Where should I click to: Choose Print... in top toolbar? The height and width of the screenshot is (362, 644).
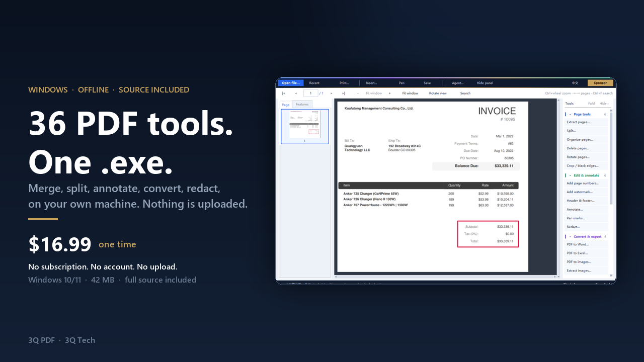click(344, 83)
